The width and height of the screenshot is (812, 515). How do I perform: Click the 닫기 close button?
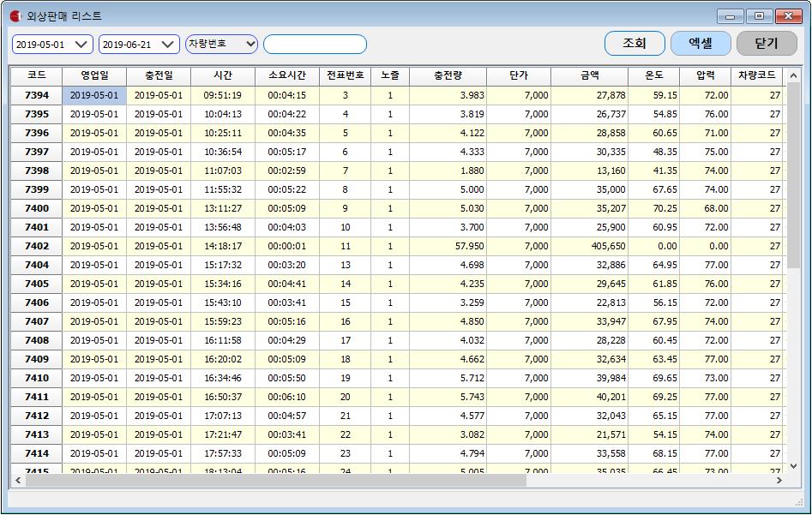767,43
